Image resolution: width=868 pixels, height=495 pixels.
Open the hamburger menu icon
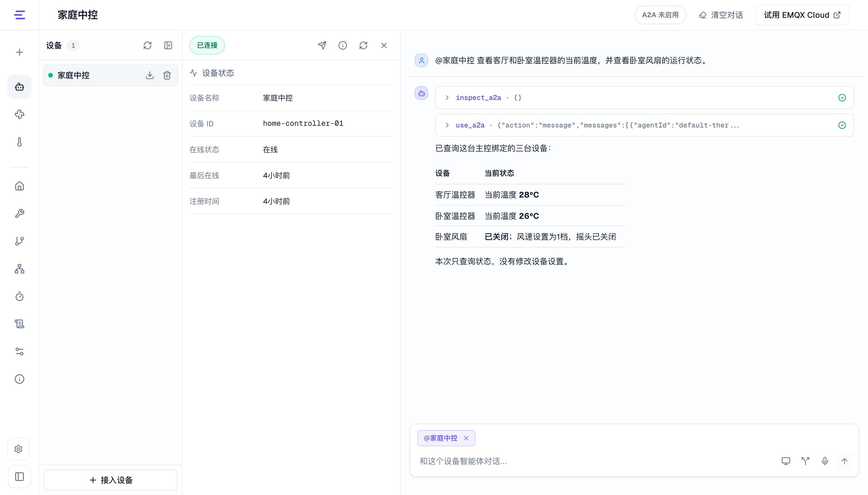tap(19, 15)
